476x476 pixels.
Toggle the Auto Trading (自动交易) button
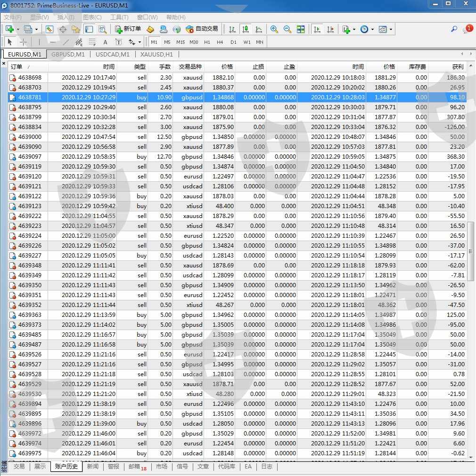(x=202, y=29)
